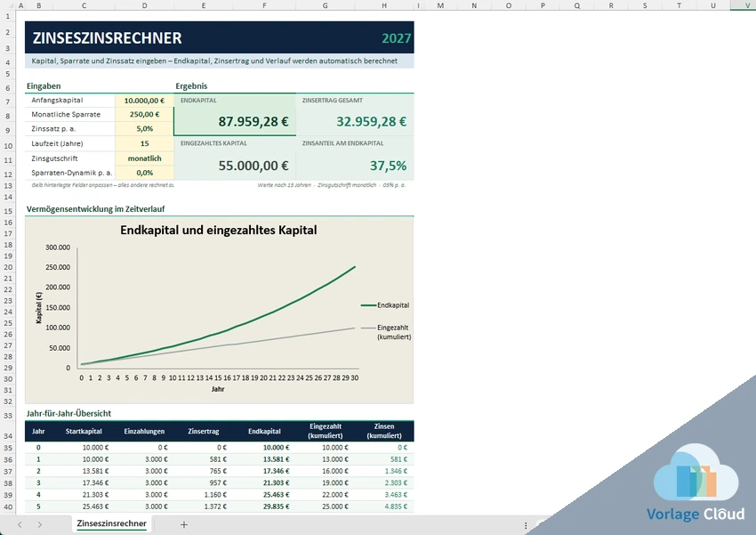Switch to the Zinseszinsrechner sheet tab
The height and width of the screenshot is (535, 756).
pyautogui.click(x=111, y=523)
